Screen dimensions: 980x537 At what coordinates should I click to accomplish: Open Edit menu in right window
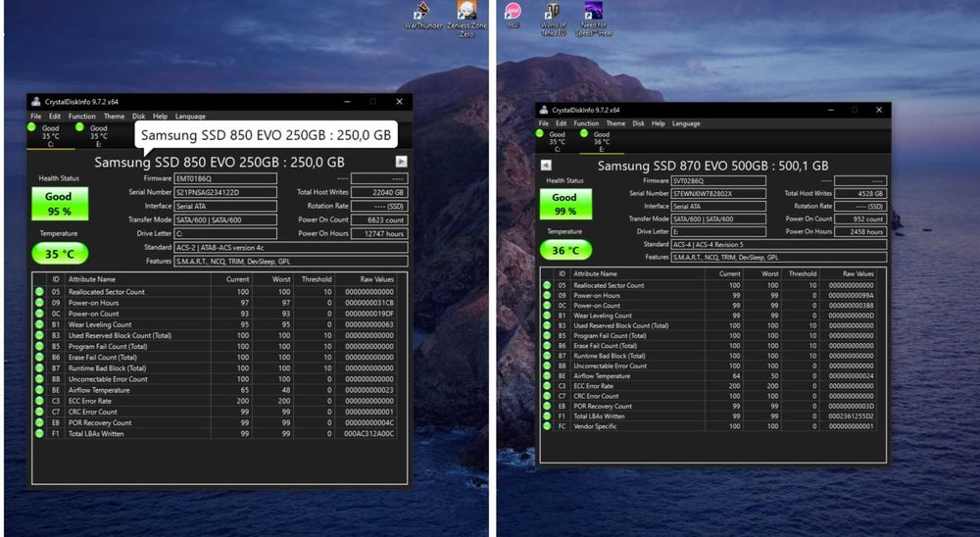pos(562,123)
